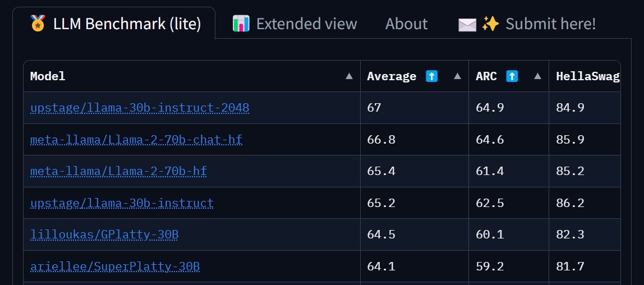The image size is (644, 285).
Task: Open the meta-llama/Llama-2-70b-chat-hf link
Action: pyautogui.click(x=136, y=140)
